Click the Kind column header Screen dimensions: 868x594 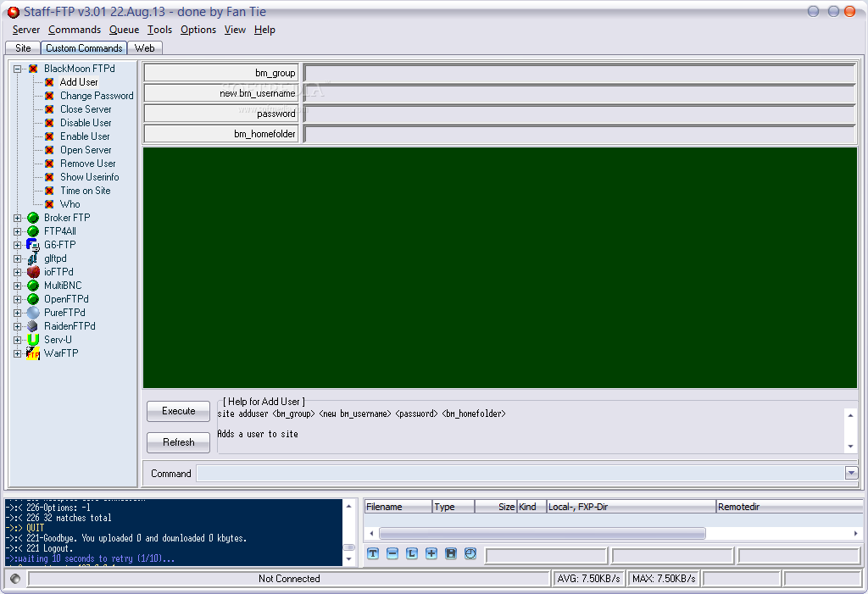(x=531, y=507)
